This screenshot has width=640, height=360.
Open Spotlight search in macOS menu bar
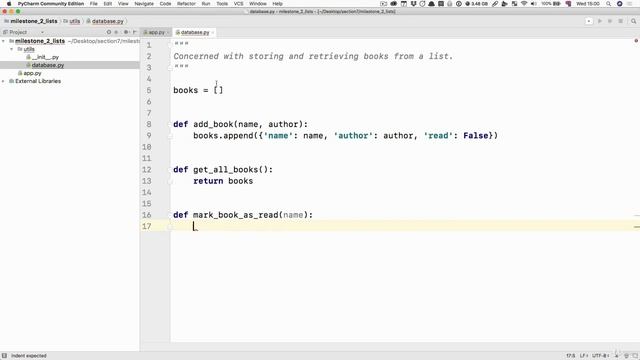(609, 4)
